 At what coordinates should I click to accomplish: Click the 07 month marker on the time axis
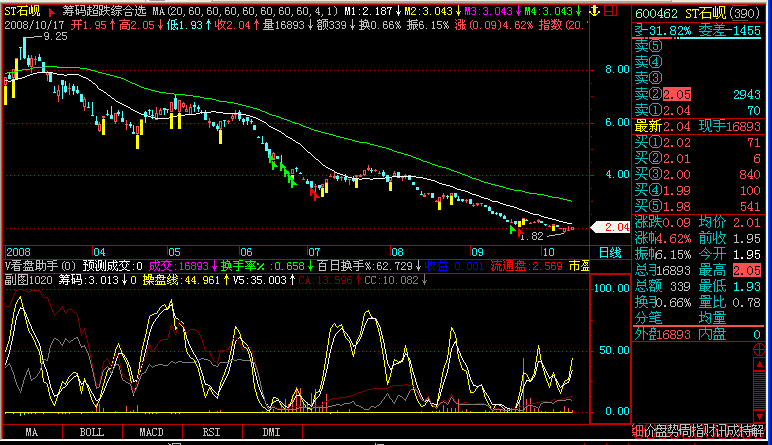coord(314,252)
